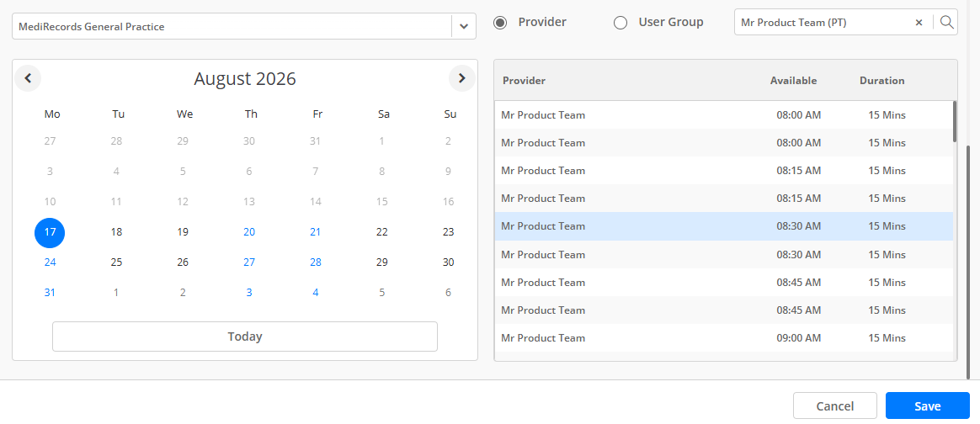Select August 28 in the last August week
This screenshot has width=980, height=424.
316,262
